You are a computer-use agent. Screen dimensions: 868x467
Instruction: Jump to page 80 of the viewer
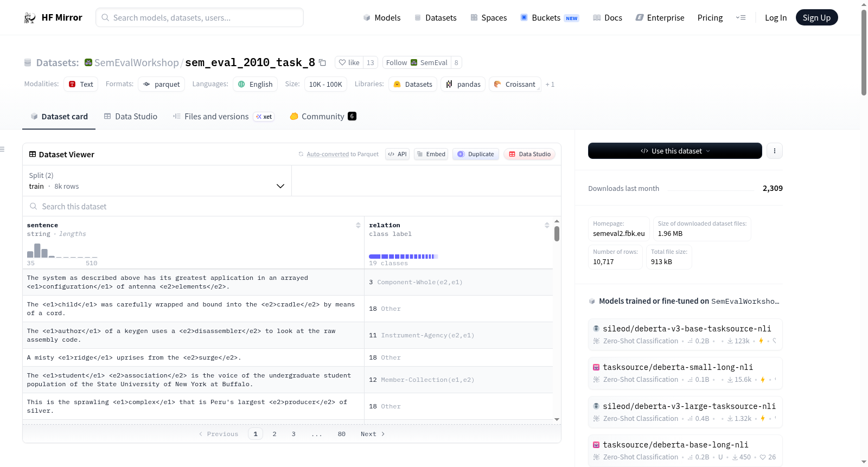point(342,434)
